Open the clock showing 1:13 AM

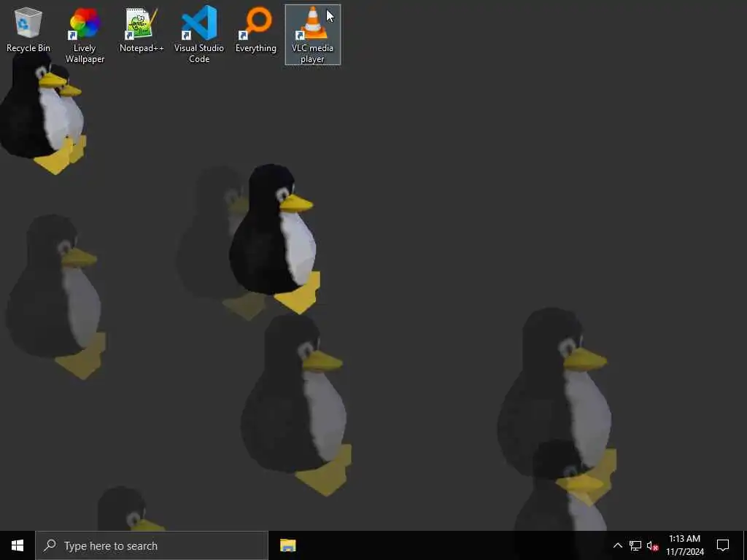click(684, 545)
